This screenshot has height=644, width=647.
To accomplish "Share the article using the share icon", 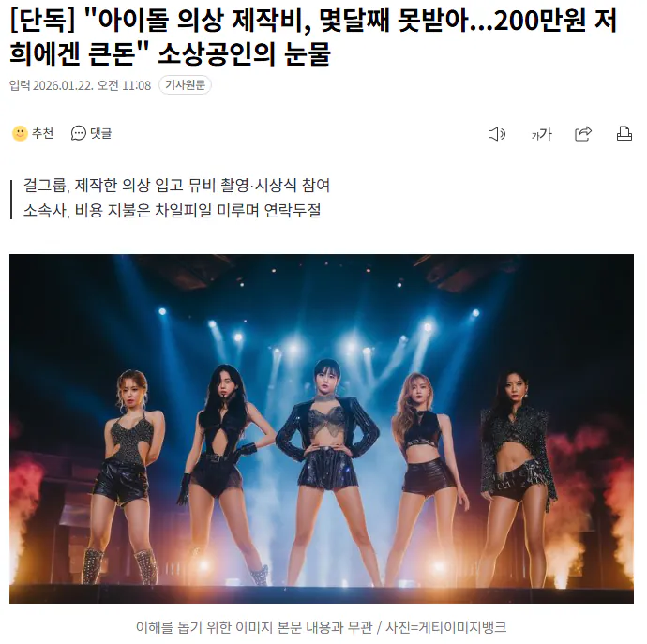I will click(583, 134).
